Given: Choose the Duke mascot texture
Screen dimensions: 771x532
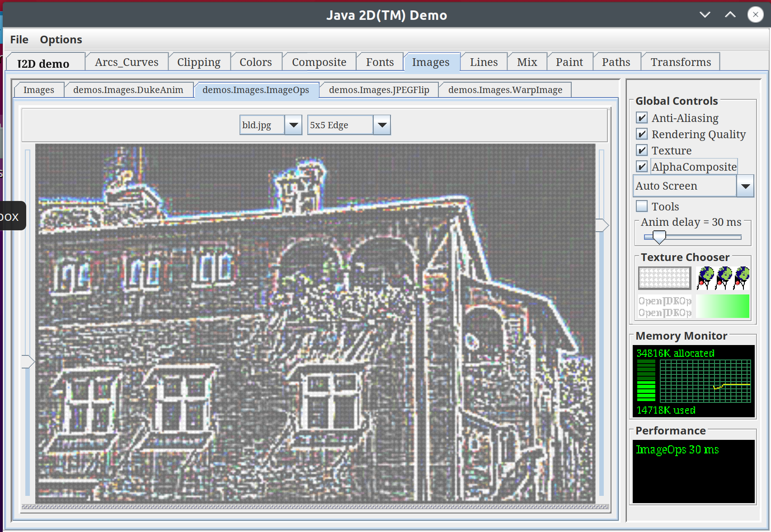Looking at the screenshot, I should 723,278.
